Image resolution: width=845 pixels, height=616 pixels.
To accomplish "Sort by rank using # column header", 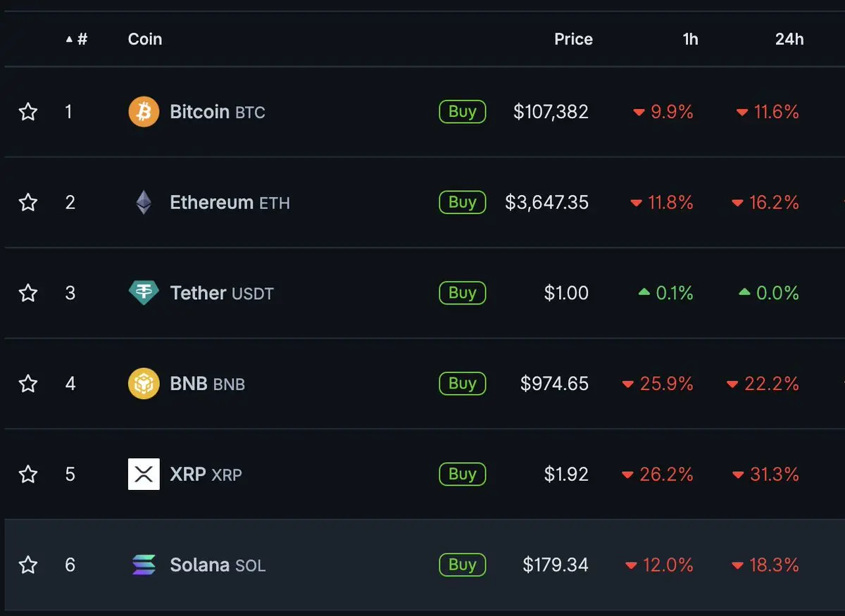I will click(77, 39).
